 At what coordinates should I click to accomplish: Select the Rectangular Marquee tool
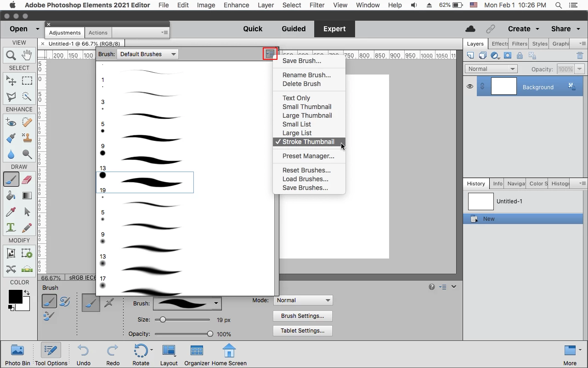(x=27, y=81)
